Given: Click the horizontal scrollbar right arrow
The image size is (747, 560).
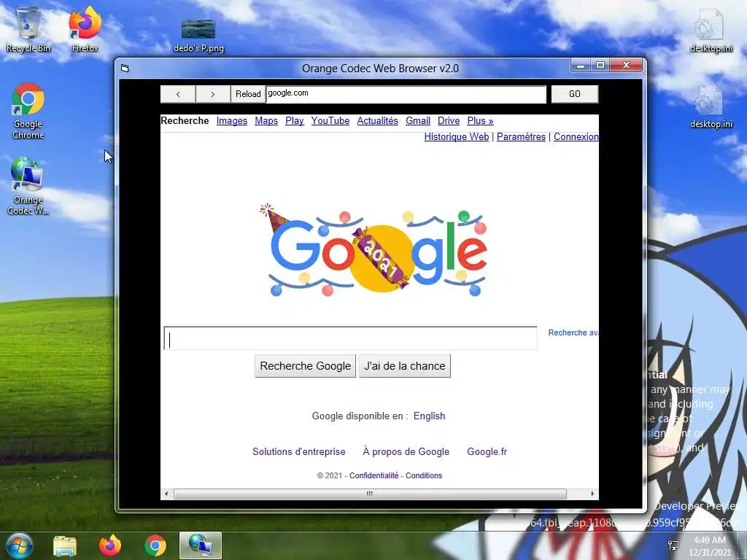Looking at the screenshot, I should click(x=592, y=494).
